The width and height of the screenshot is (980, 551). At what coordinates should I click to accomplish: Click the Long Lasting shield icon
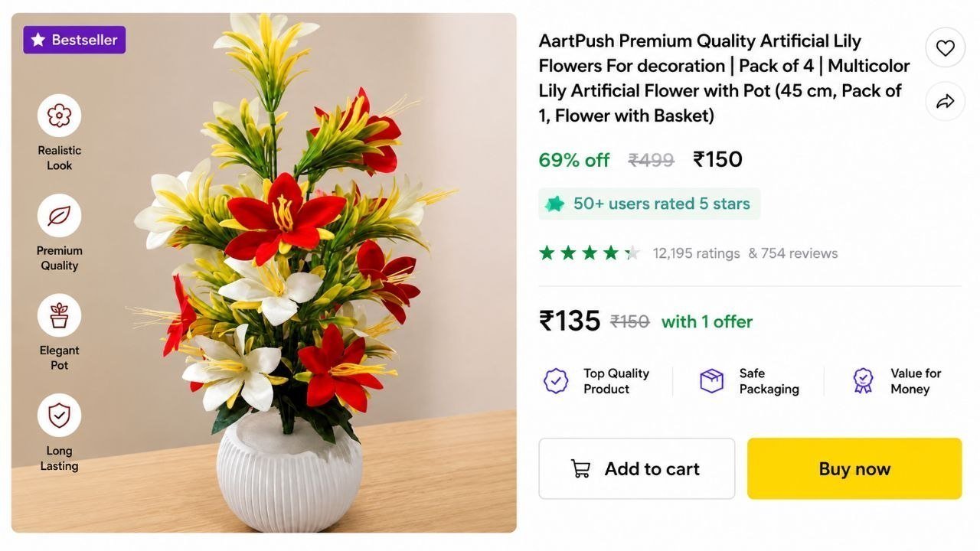pyautogui.click(x=59, y=416)
